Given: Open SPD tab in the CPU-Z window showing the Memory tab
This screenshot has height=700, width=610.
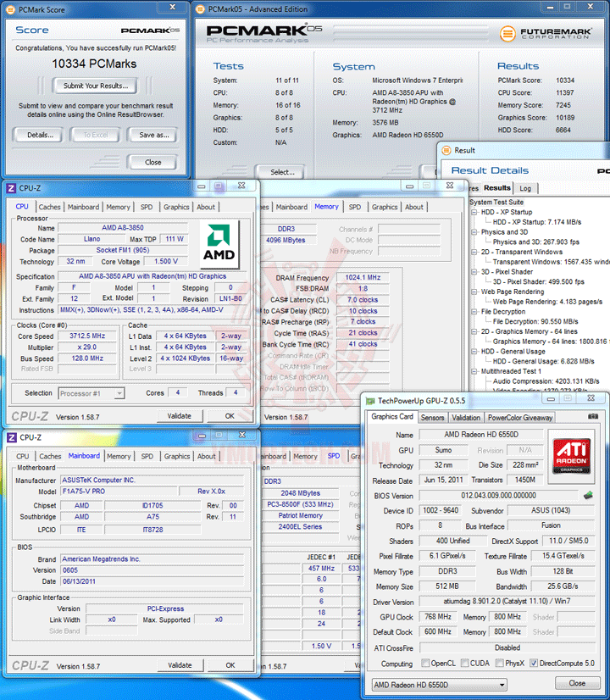Looking at the screenshot, I should click(x=355, y=207).
